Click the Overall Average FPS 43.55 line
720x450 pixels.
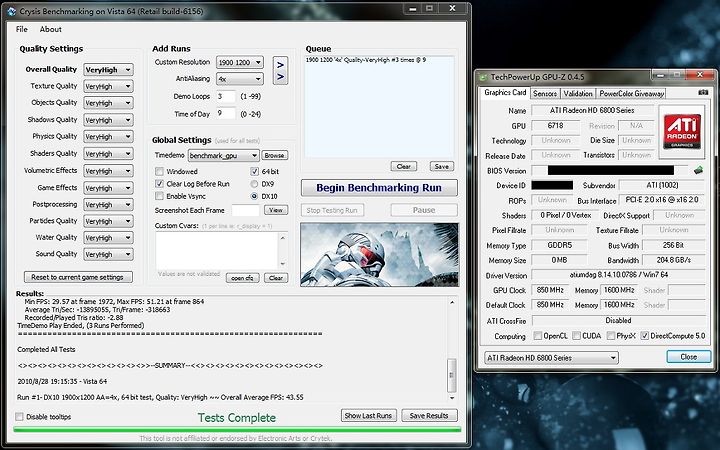pos(160,397)
